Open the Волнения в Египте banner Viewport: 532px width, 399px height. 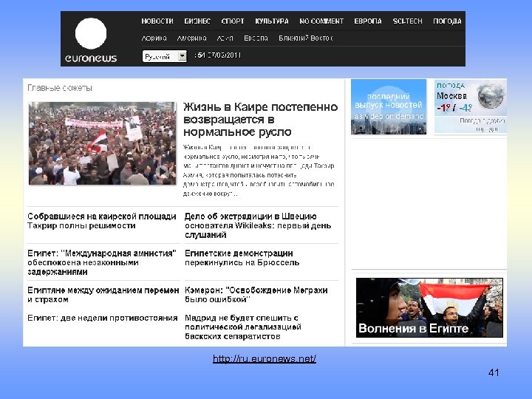tap(429, 307)
